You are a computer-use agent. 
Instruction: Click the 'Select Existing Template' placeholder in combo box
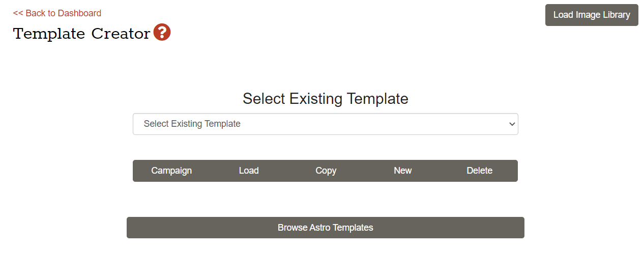tap(192, 124)
